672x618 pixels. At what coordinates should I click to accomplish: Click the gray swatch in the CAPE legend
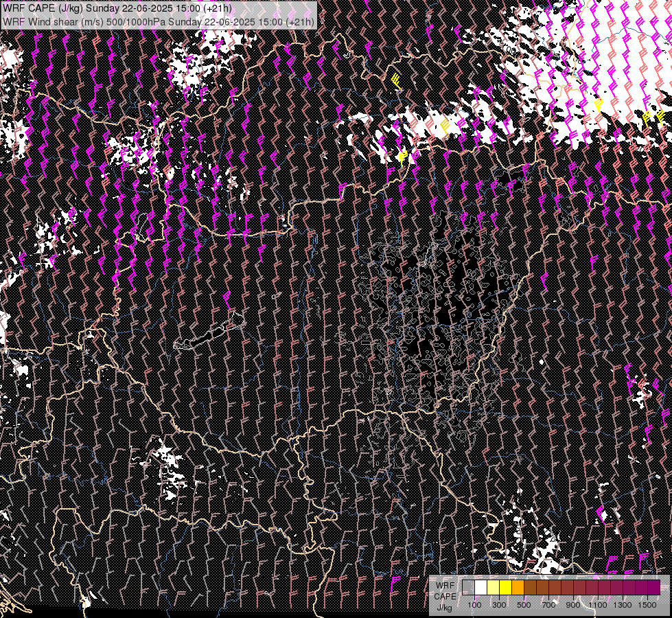click(x=468, y=588)
